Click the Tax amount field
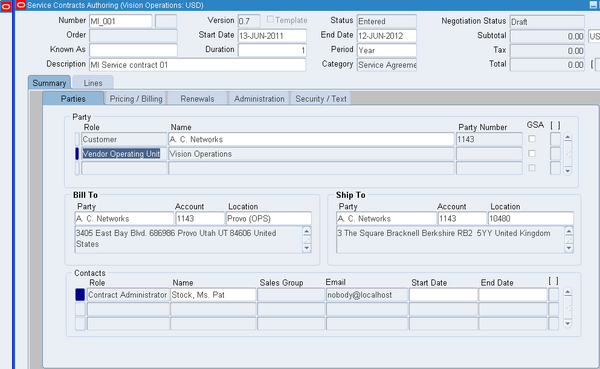This screenshot has height=369, width=600. click(547, 51)
